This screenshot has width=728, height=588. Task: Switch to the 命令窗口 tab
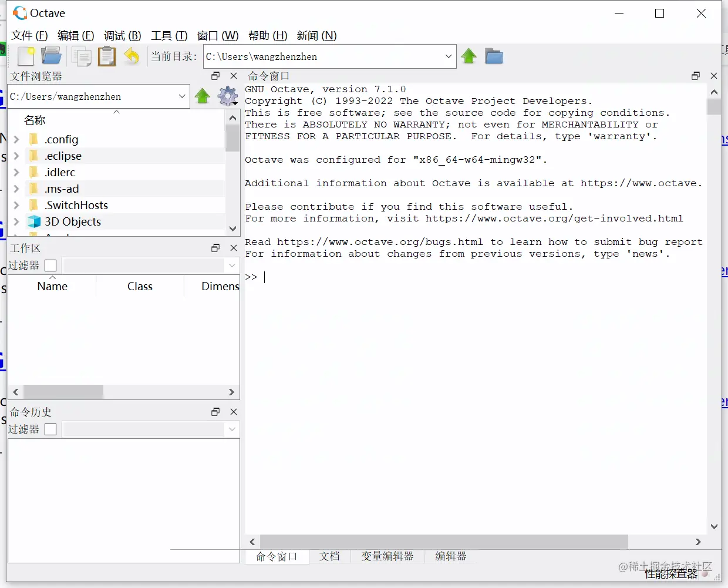[277, 556]
